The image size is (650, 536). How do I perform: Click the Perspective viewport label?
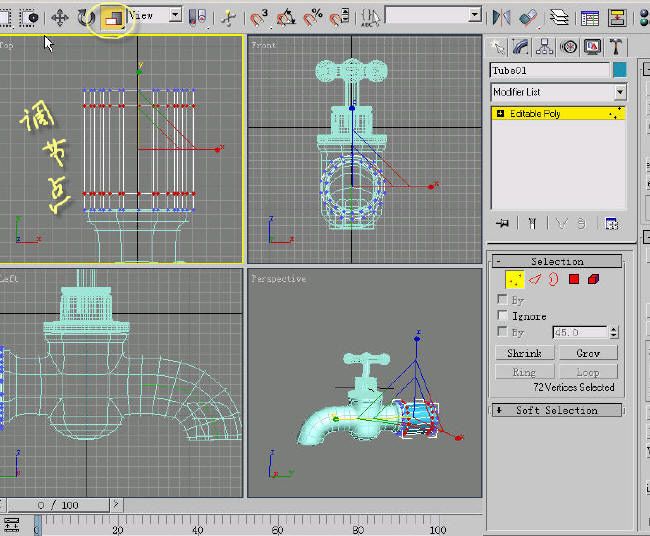[279, 279]
